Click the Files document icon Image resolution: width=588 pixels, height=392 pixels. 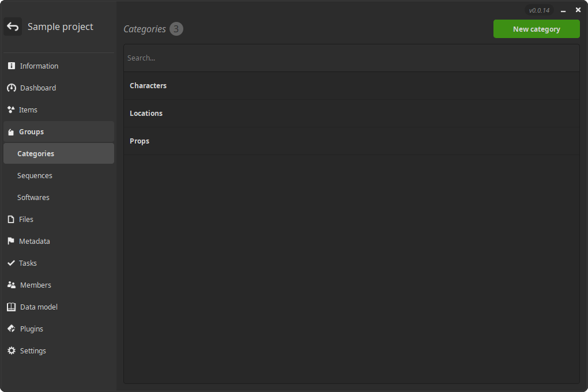click(x=11, y=220)
